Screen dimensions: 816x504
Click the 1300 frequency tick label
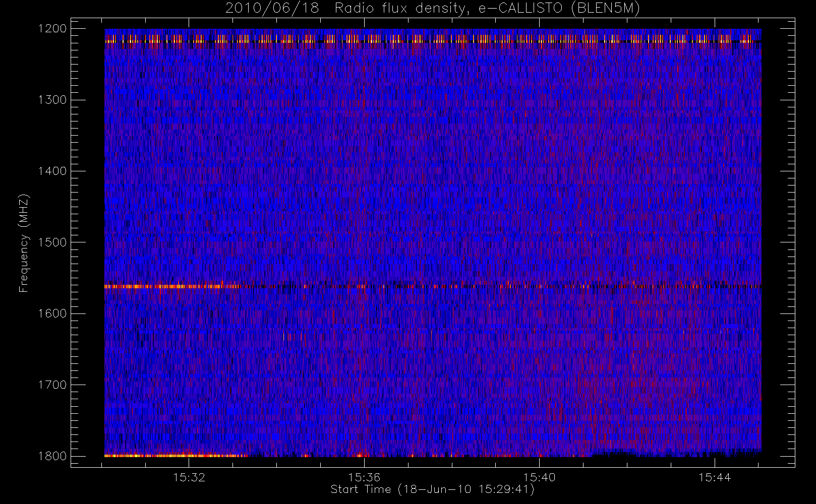(x=52, y=100)
